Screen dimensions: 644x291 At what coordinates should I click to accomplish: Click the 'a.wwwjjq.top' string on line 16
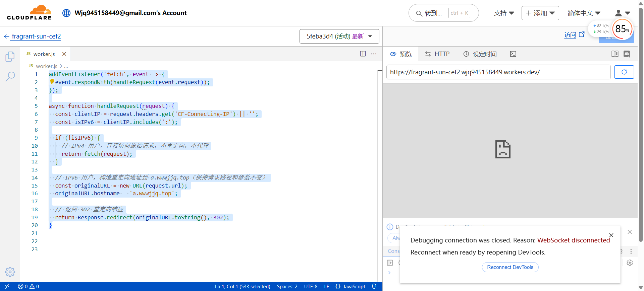tap(152, 193)
